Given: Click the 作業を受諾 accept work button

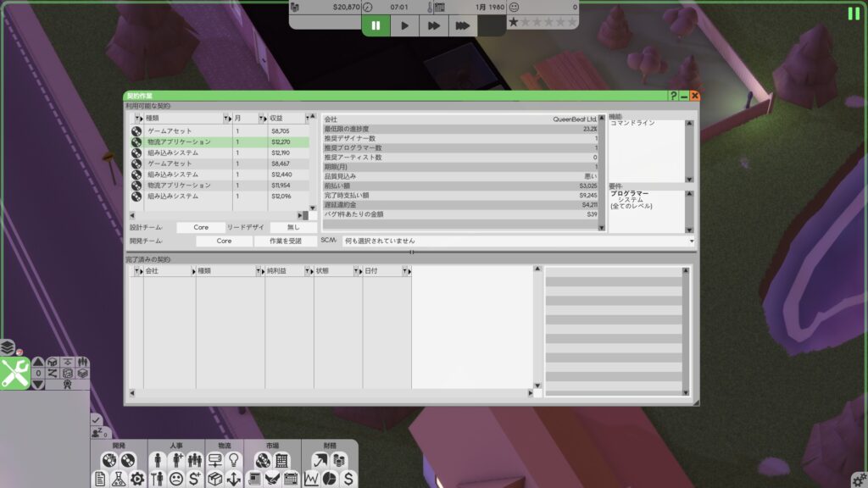Looking at the screenshot, I should click(x=285, y=241).
